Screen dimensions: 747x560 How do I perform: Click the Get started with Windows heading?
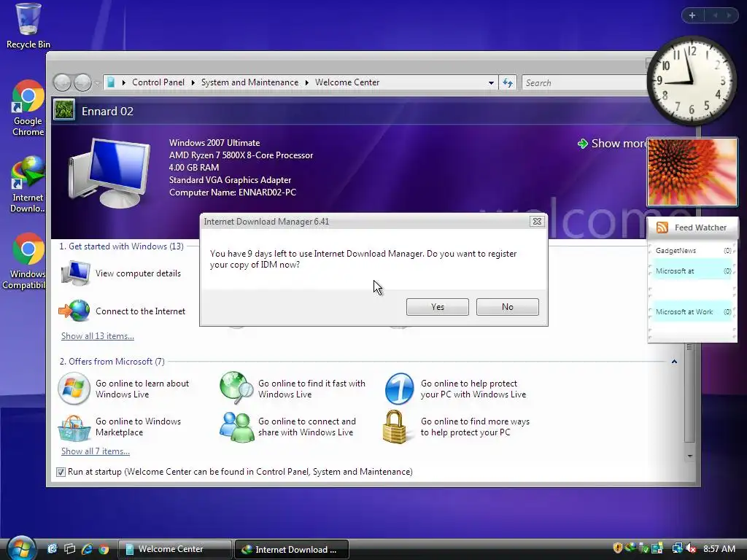click(x=122, y=246)
